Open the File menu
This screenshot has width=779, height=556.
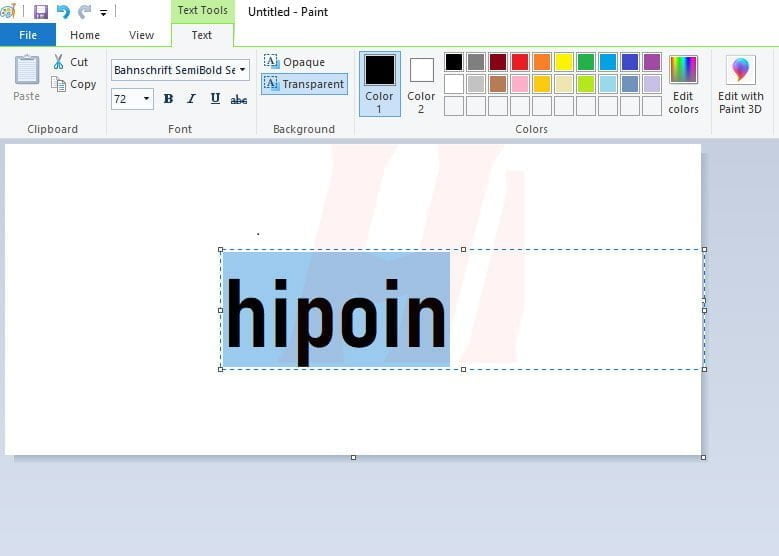pyautogui.click(x=28, y=35)
